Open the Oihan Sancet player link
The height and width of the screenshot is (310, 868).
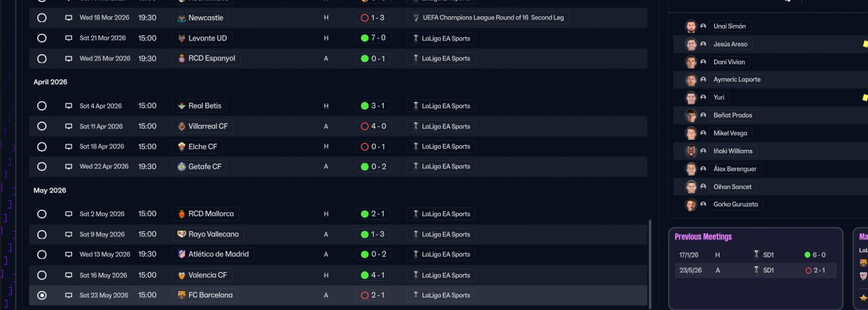[732, 187]
